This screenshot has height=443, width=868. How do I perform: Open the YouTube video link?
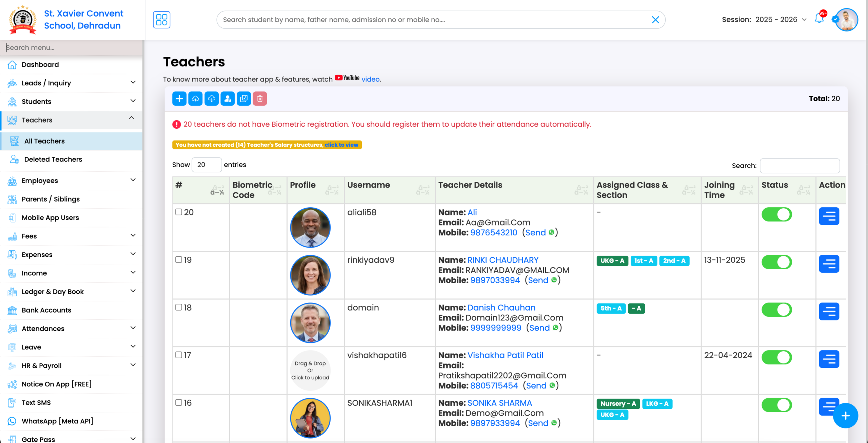[370, 79]
